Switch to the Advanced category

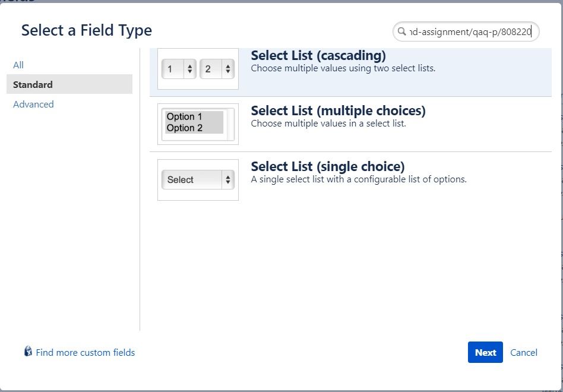click(x=33, y=104)
